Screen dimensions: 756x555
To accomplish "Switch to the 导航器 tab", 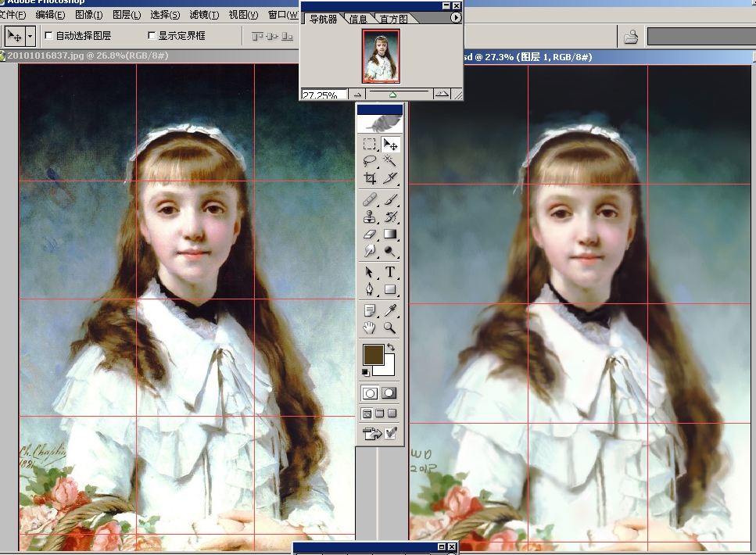I will tap(323, 19).
